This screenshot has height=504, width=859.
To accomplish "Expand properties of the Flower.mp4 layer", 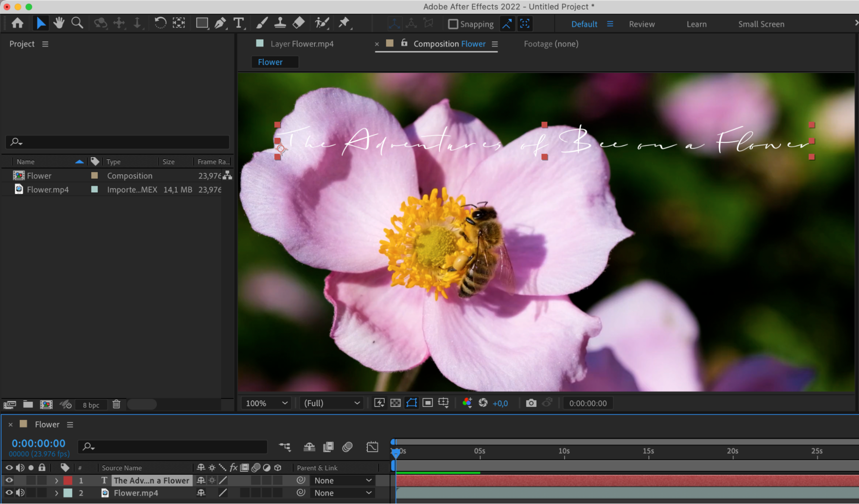I will [56, 493].
